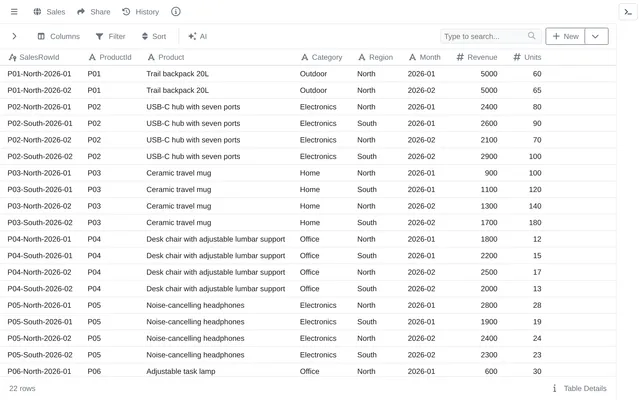Click Region South in row P04-South-2026-01
Screen dimensions: 640x400
pyautogui.click(x=367, y=256)
